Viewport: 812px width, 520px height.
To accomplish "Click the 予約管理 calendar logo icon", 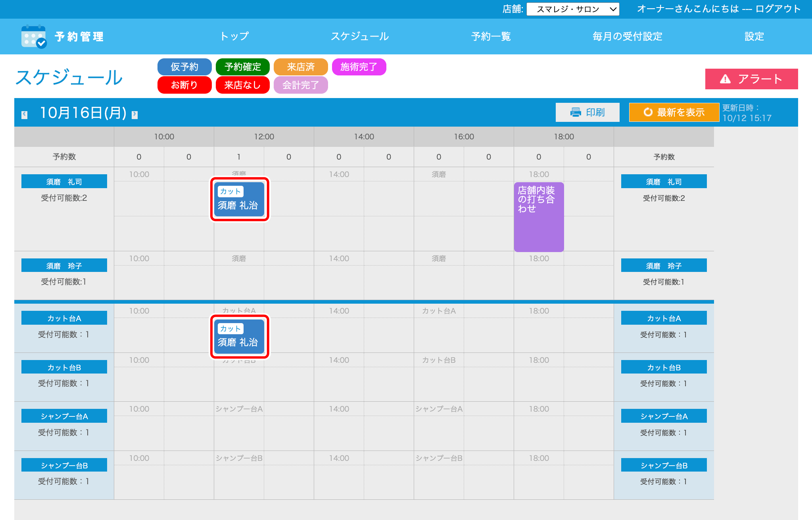I will (34, 37).
